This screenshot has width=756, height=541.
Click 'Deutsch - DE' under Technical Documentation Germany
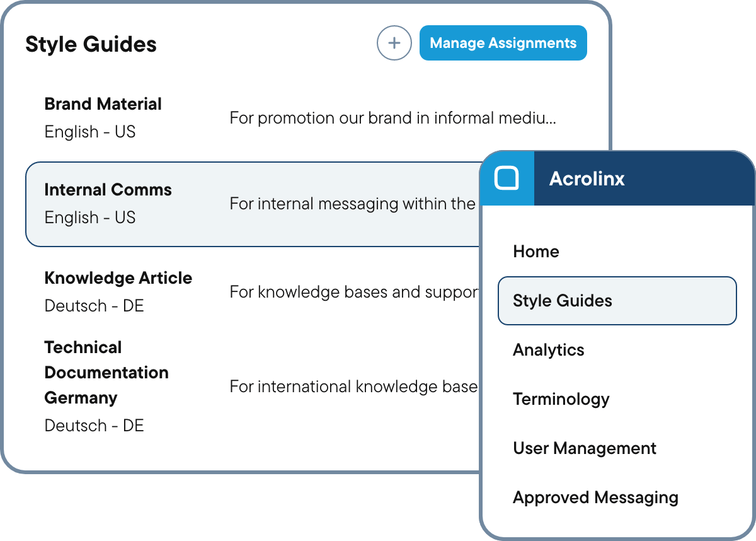94,426
